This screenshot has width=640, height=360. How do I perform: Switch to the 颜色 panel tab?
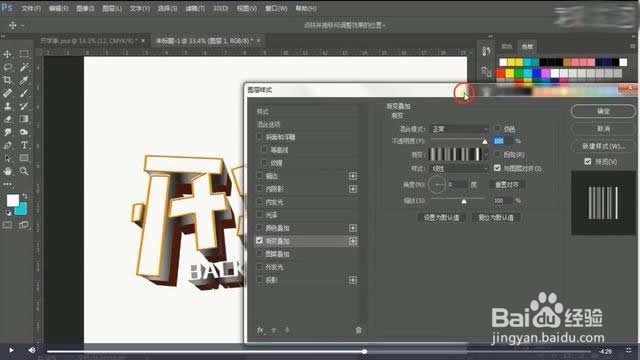507,47
